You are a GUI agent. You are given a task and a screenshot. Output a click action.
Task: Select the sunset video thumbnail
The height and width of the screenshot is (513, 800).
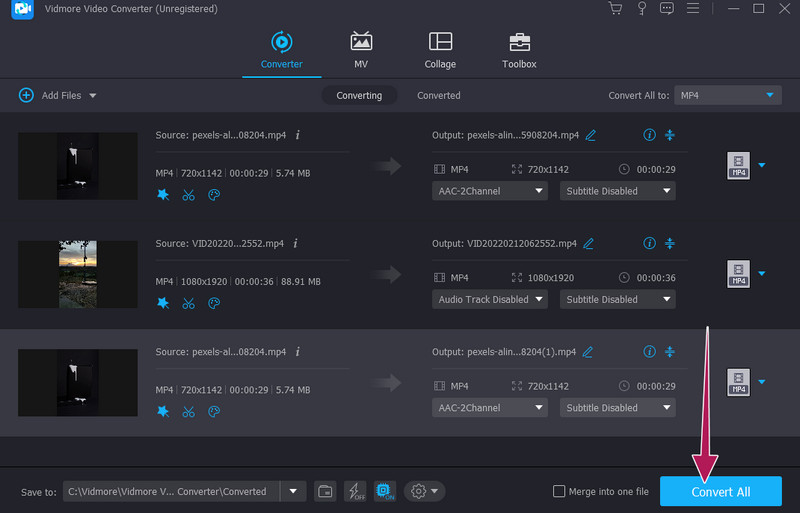(x=77, y=274)
